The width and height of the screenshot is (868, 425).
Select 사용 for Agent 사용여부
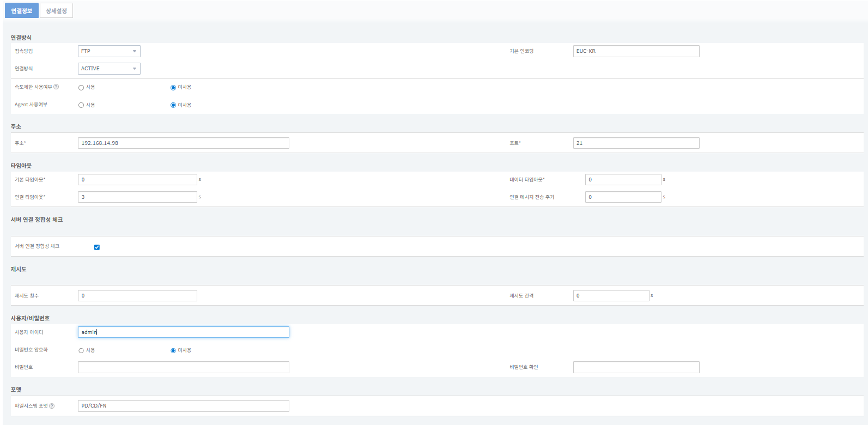81,105
